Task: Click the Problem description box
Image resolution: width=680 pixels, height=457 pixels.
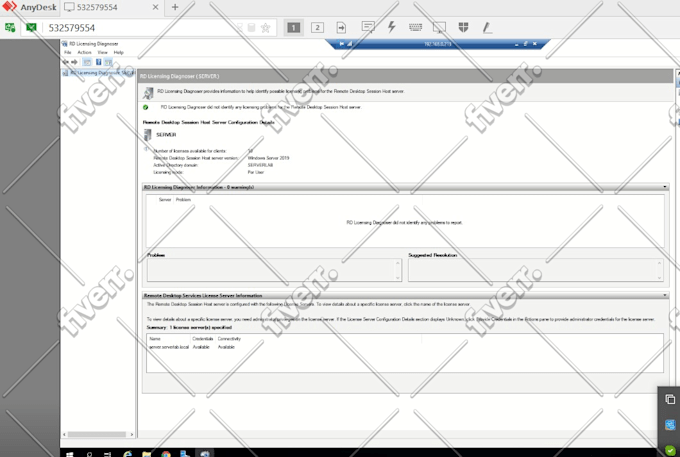Action: coord(274,270)
